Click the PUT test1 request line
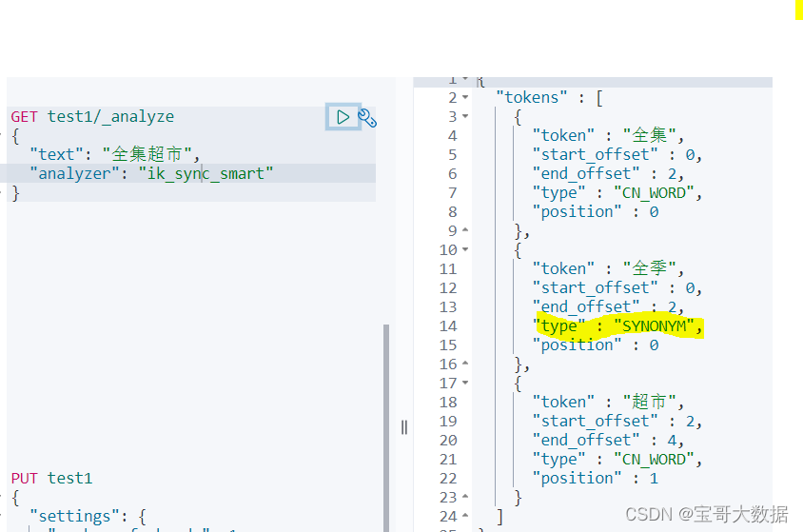Viewport: 803px width, 532px height. (x=51, y=479)
